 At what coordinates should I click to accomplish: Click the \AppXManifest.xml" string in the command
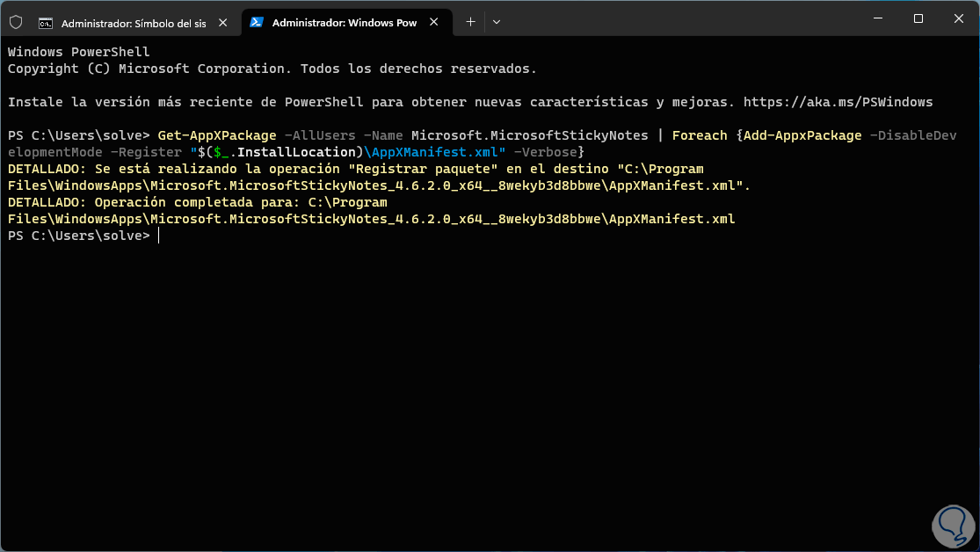click(435, 152)
